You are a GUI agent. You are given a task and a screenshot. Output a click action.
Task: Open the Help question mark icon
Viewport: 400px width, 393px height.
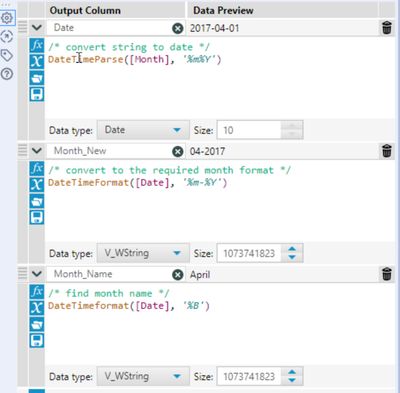point(7,74)
